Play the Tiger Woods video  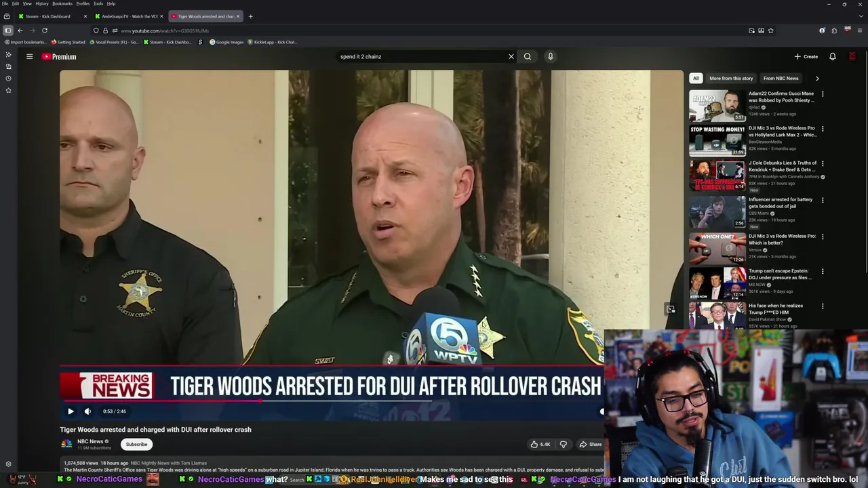[x=71, y=411]
